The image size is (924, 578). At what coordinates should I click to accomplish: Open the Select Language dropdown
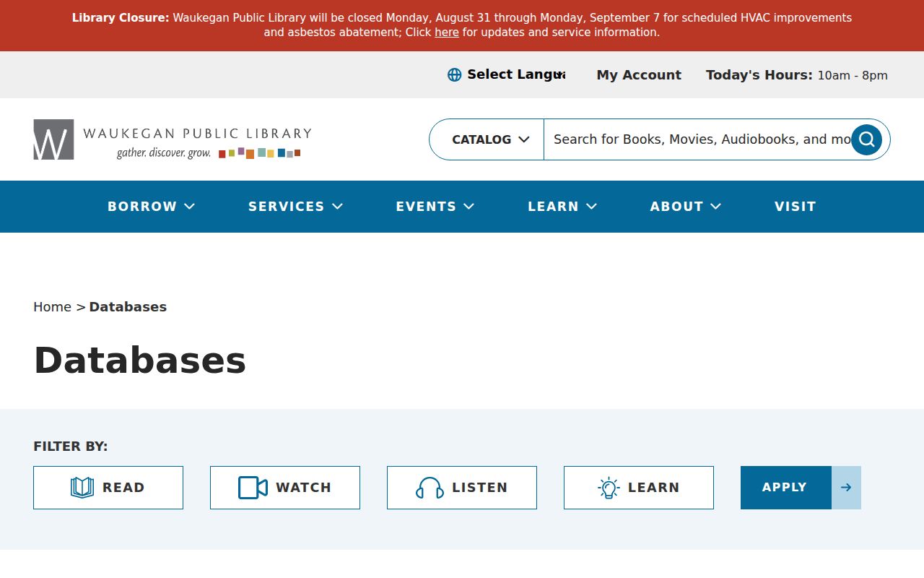pyautogui.click(x=516, y=74)
